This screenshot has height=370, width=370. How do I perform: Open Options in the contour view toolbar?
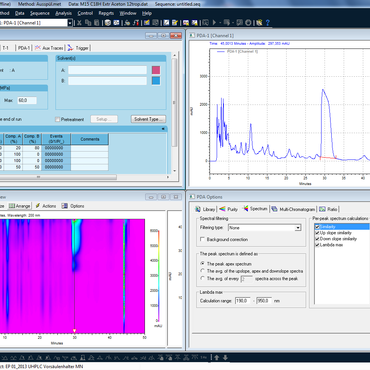coord(73,206)
